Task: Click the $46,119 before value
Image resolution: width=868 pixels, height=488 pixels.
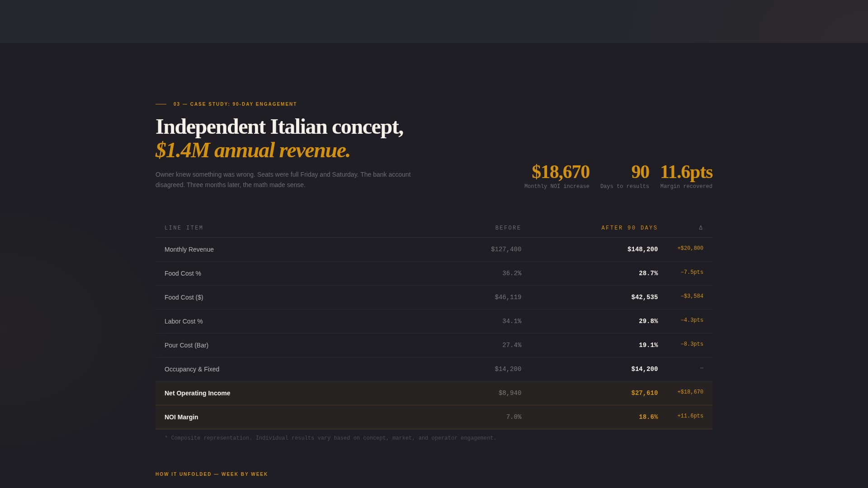Action: [508, 297]
